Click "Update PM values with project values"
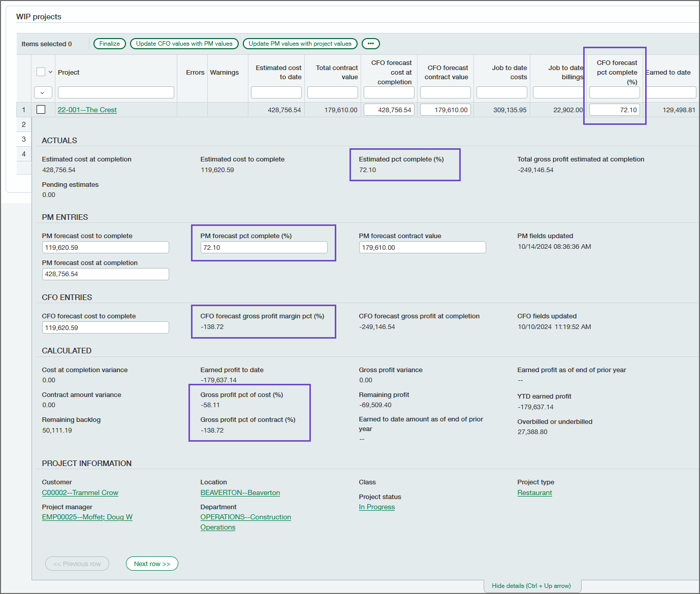 coord(300,44)
